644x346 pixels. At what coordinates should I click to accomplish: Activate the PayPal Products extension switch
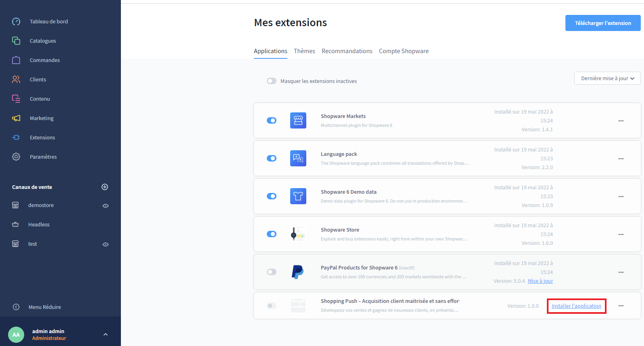click(x=272, y=272)
